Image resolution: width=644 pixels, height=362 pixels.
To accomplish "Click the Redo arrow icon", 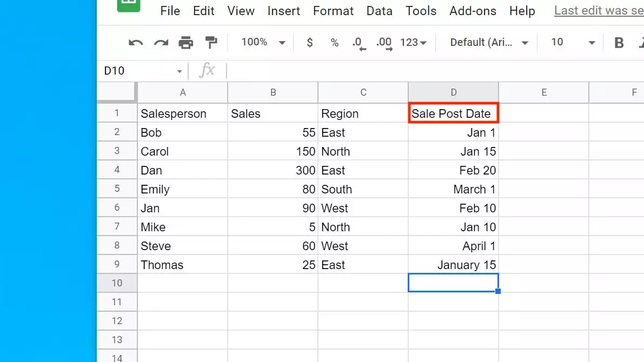I will (x=161, y=43).
